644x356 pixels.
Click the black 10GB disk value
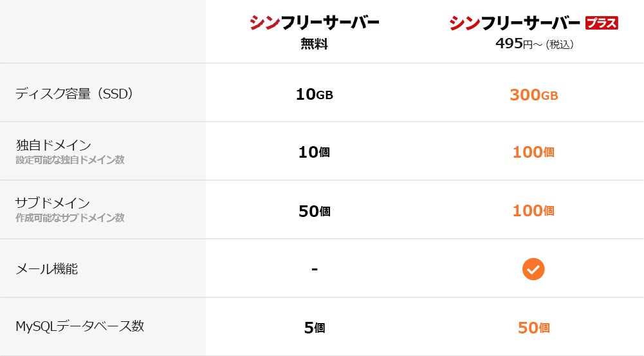point(314,95)
